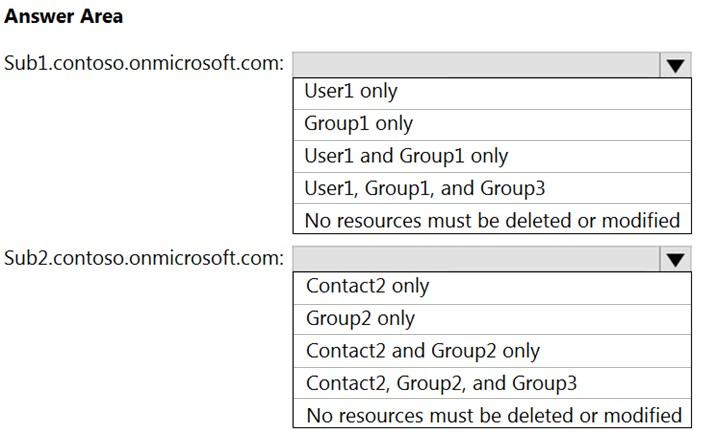This screenshot has height=432, width=717.
Task: Select 'User1 only' option
Action: point(492,93)
